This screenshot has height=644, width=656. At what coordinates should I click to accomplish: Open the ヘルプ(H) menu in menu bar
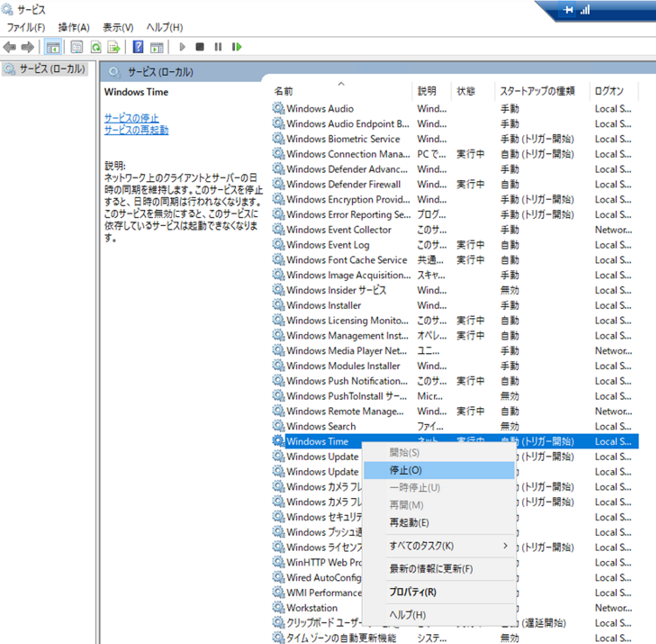(164, 27)
